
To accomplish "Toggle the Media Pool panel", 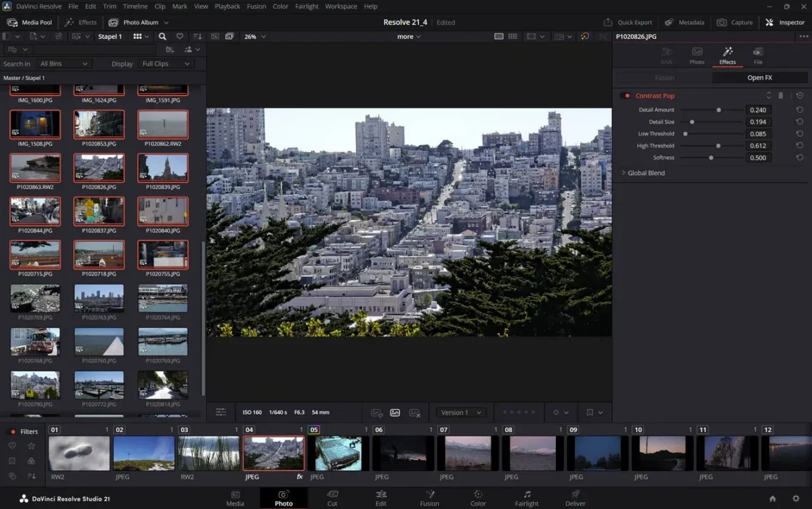I will 29,22.
